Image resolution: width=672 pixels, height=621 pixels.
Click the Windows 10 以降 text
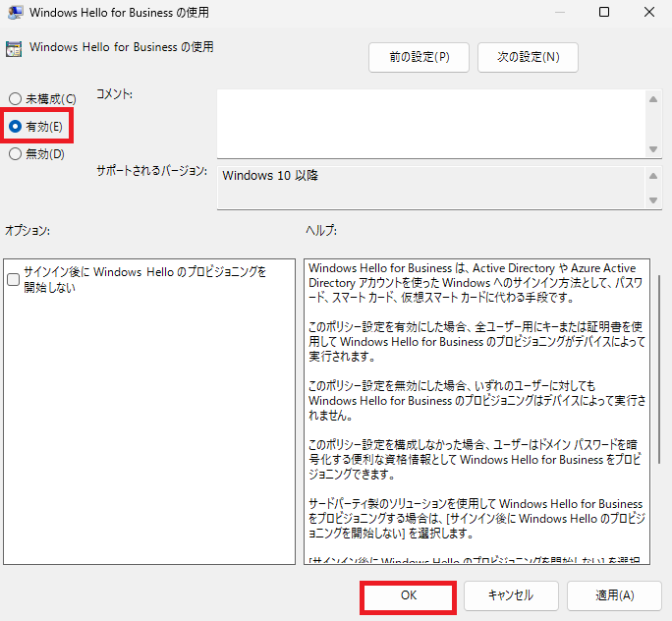point(270,175)
